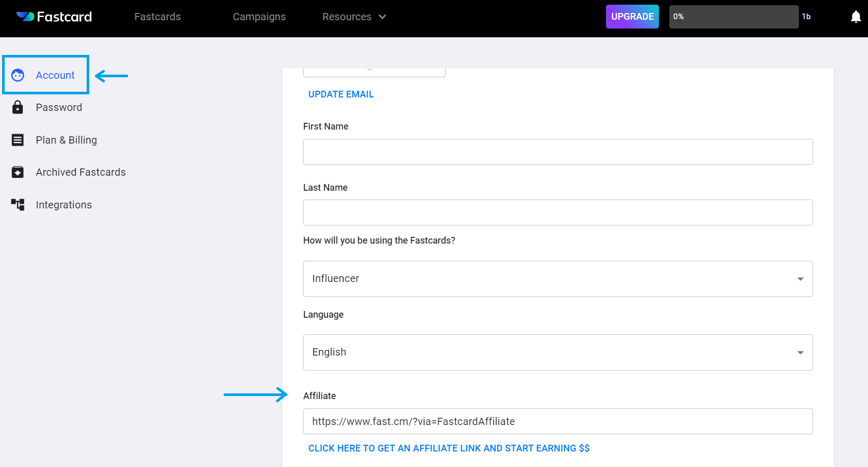Open Password settings in sidebar
This screenshot has height=467, width=868.
click(x=59, y=107)
